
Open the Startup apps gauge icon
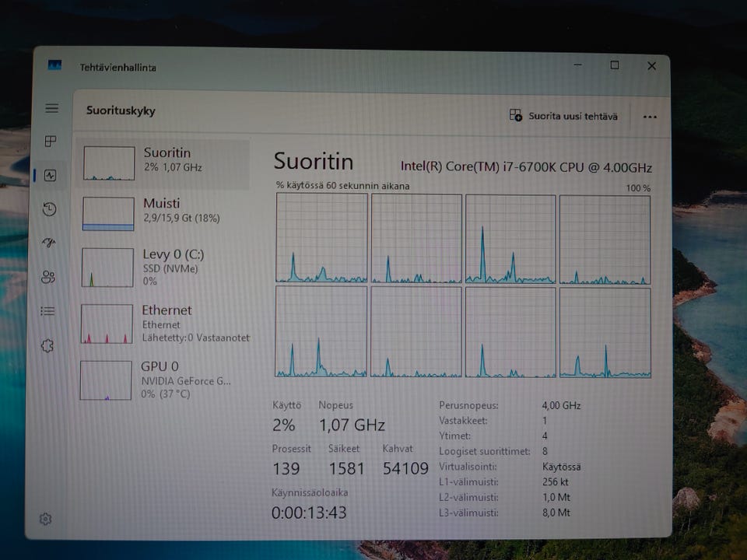48,243
